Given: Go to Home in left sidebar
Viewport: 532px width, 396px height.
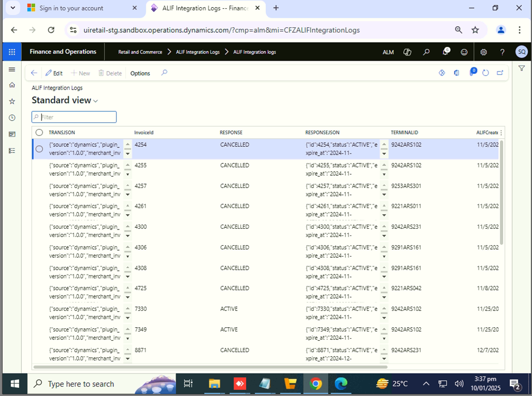Looking at the screenshot, I should (x=12, y=85).
